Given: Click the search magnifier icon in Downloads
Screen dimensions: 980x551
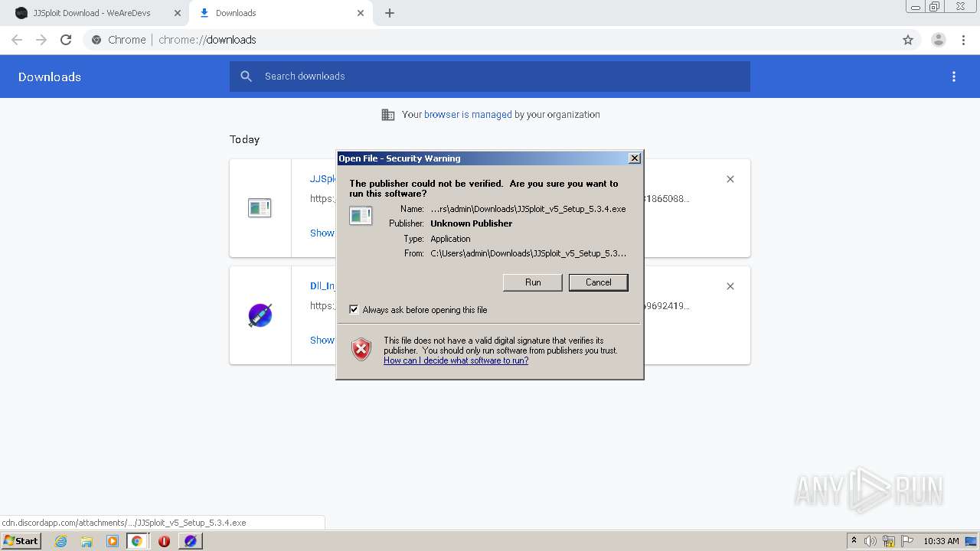Looking at the screenshot, I should pyautogui.click(x=247, y=77).
